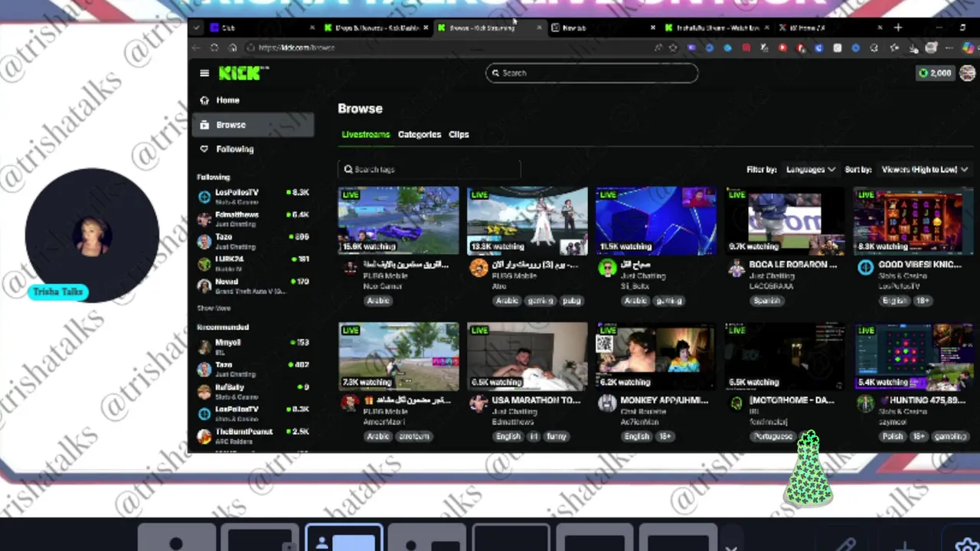Image resolution: width=980 pixels, height=551 pixels.
Task: Open the stream thumbnail with 13.3K watching
Action: (x=528, y=220)
